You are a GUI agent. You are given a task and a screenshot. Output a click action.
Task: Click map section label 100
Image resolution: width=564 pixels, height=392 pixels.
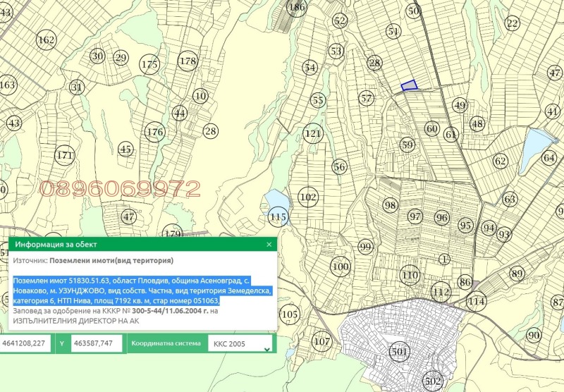(341, 267)
